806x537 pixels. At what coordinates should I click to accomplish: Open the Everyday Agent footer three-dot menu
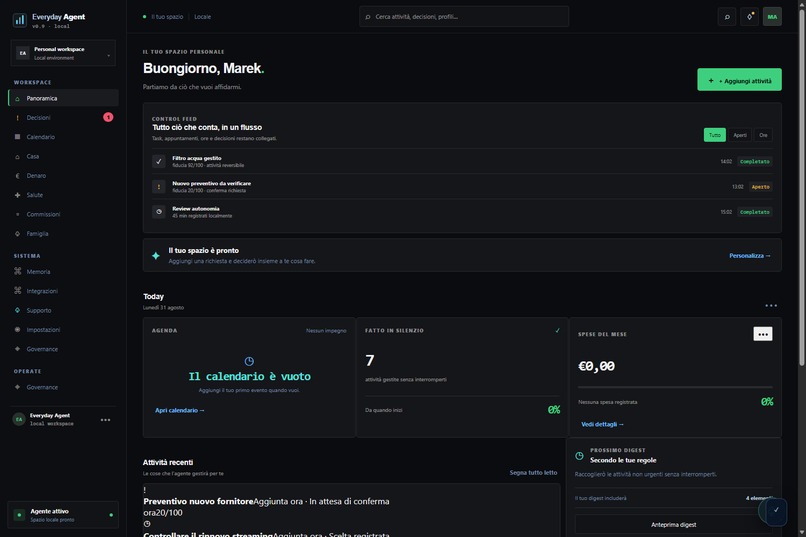[x=105, y=420]
